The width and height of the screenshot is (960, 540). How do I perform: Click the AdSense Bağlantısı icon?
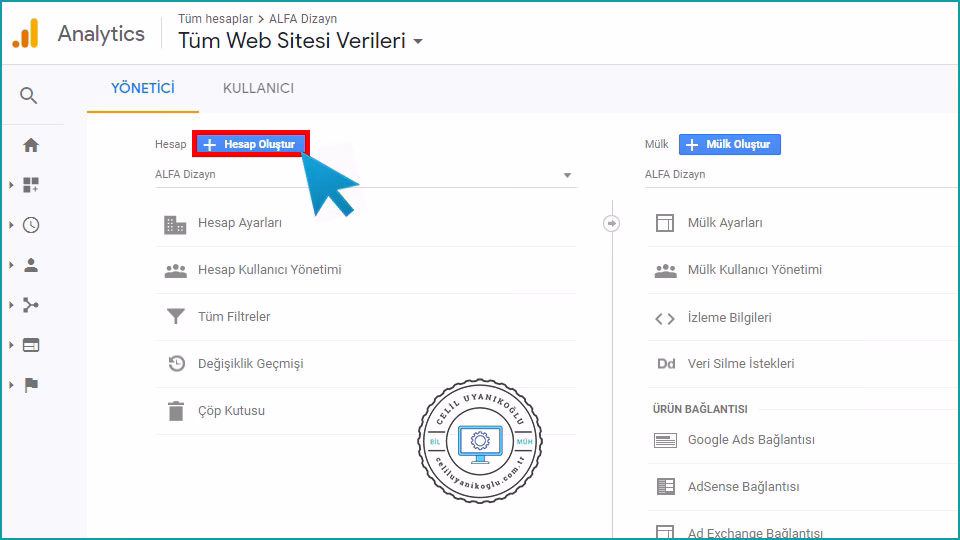point(666,487)
